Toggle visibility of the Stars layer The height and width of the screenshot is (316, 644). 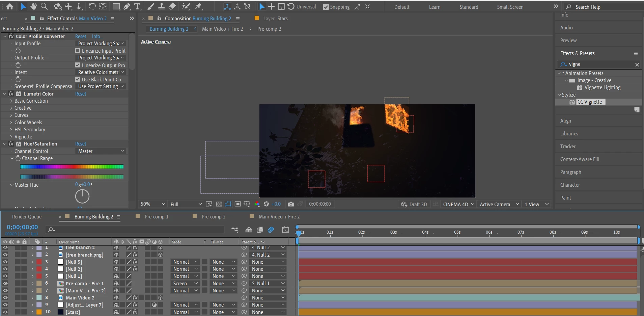5,312
